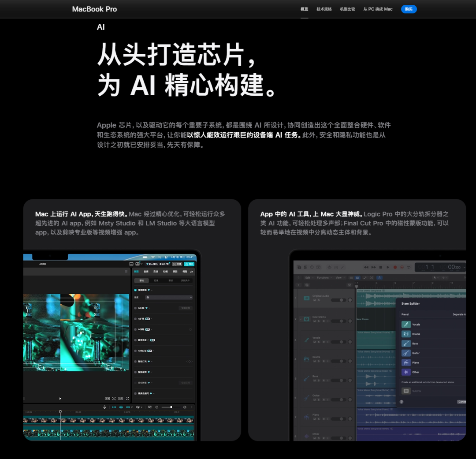Adjust the Original Audio track volume slider
Screen dimensions: 476x459
tap(338, 300)
